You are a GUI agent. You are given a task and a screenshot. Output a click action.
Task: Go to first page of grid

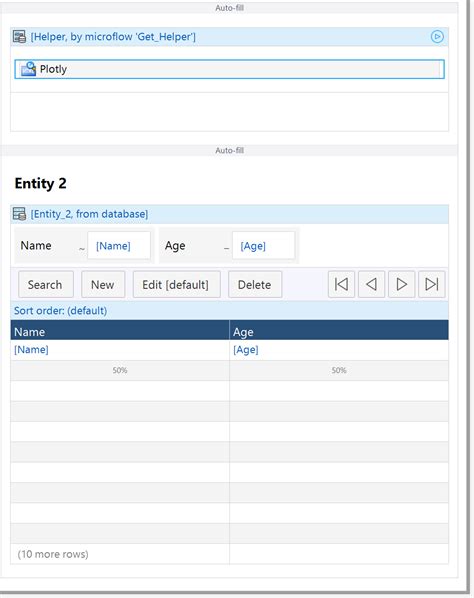(341, 284)
